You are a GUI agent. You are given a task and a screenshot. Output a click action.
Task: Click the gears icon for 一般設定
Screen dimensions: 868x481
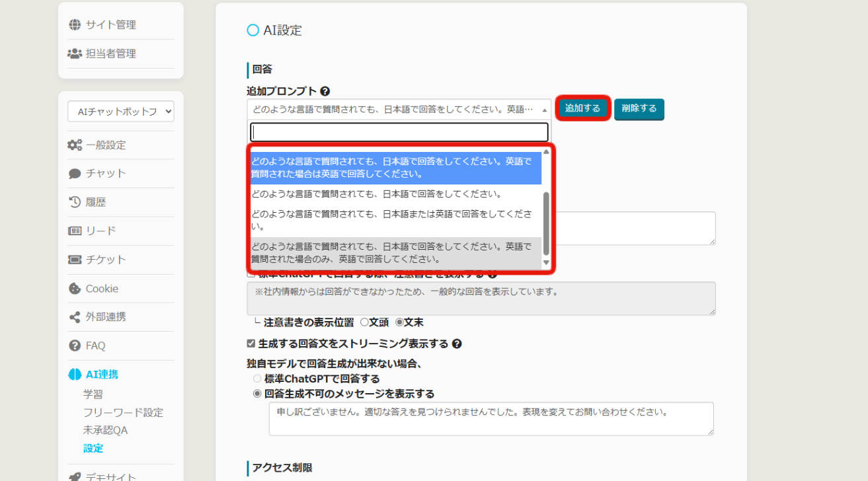tap(75, 145)
